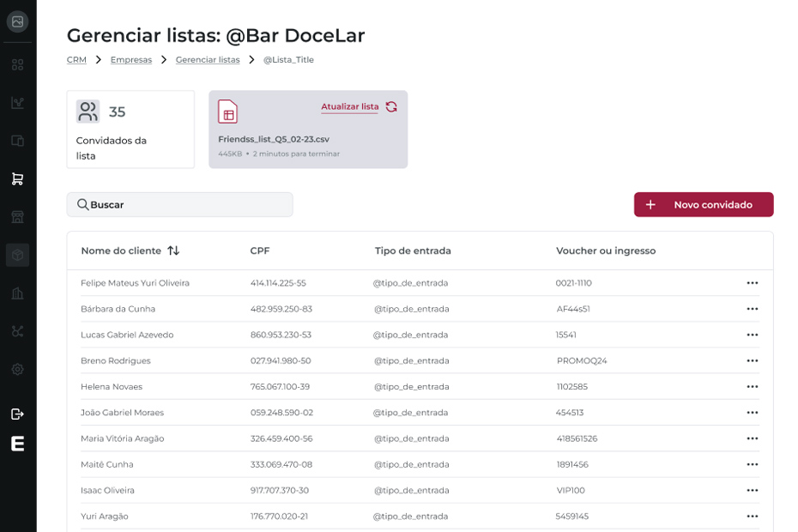Image resolution: width=798 pixels, height=532 pixels.
Task: Click the logout icon in sidebar
Action: [x=17, y=414]
